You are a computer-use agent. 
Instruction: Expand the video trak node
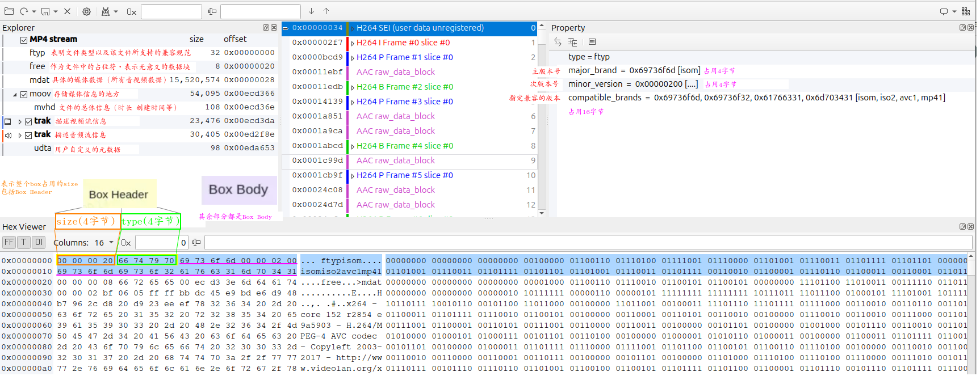point(20,121)
